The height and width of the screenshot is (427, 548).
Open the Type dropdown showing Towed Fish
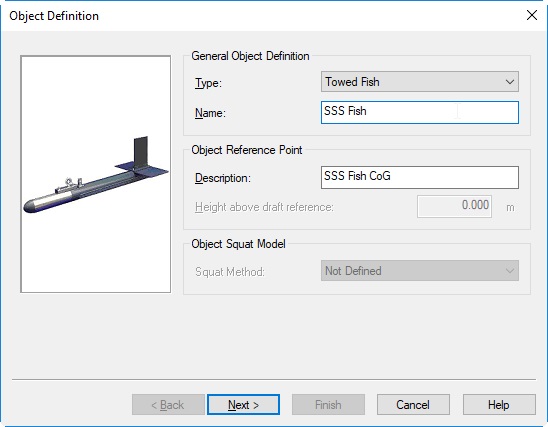click(420, 82)
